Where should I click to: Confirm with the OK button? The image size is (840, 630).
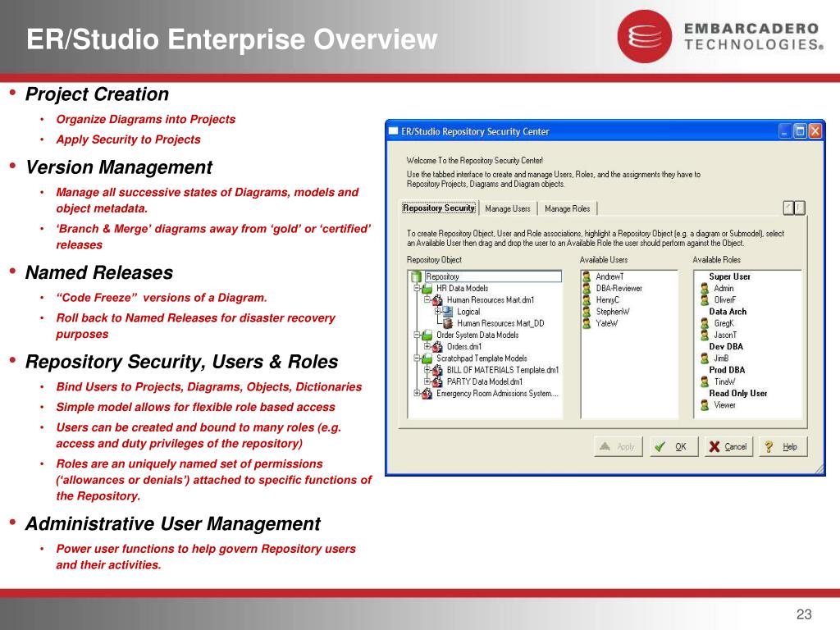[674, 446]
